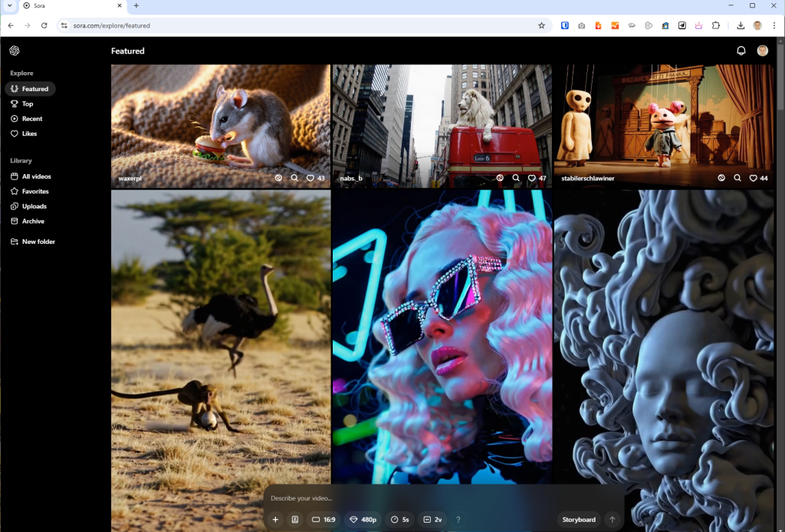Open the 480p resolution dropdown
This screenshot has width=785, height=532.
[363, 520]
